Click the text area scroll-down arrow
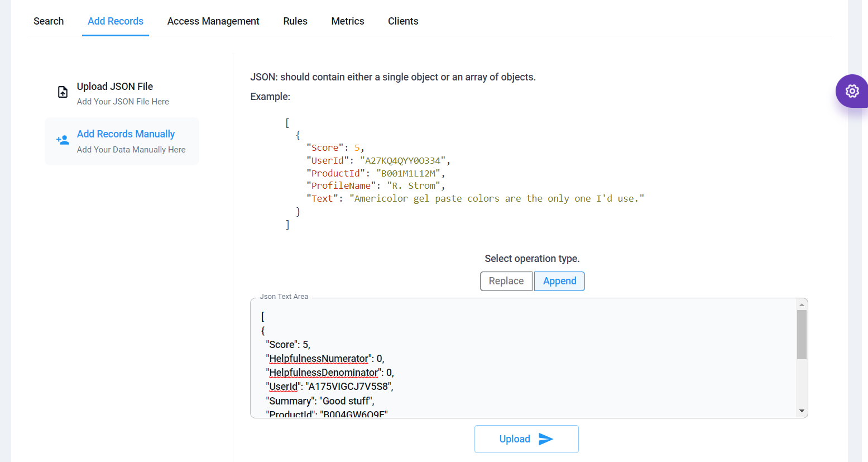The image size is (868, 462). click(x=802, y=411)
